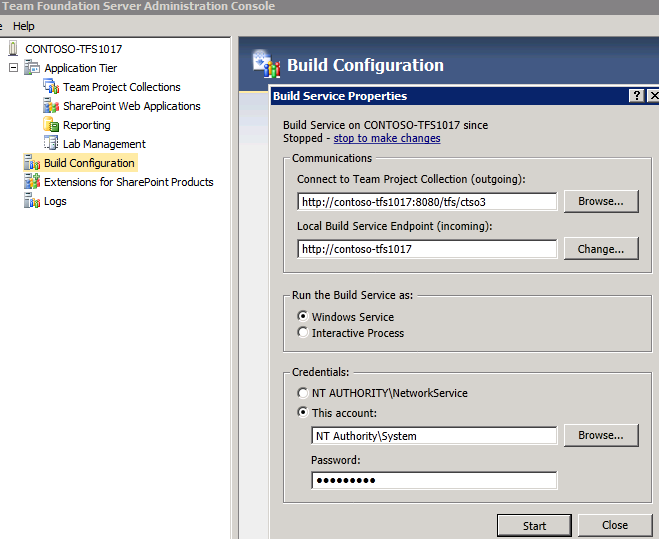Viewport: 659px width, 539px height.
Task: Open SharePoint Web Applications node
Action: (132, 106)
